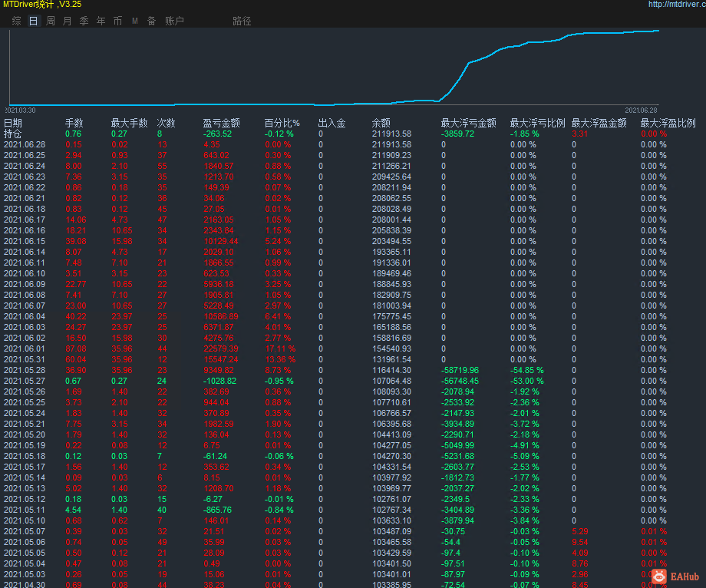Click the 出入金 column header
The height and width of the screenshot is (588, 706).
pyautogui.click(x=332, y=123)
